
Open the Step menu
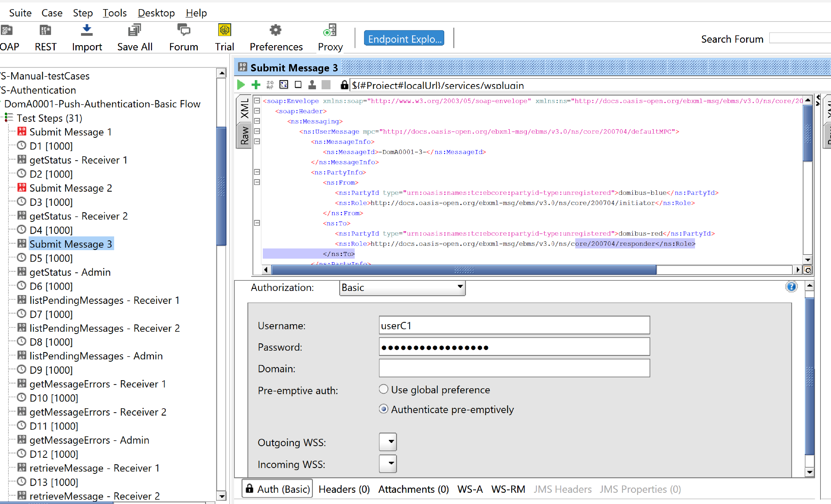pyautogui.click(x=83, y=13)
